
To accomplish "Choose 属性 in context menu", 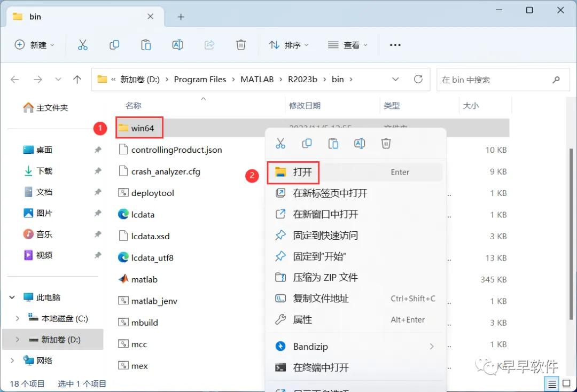I will pos(355,319).
